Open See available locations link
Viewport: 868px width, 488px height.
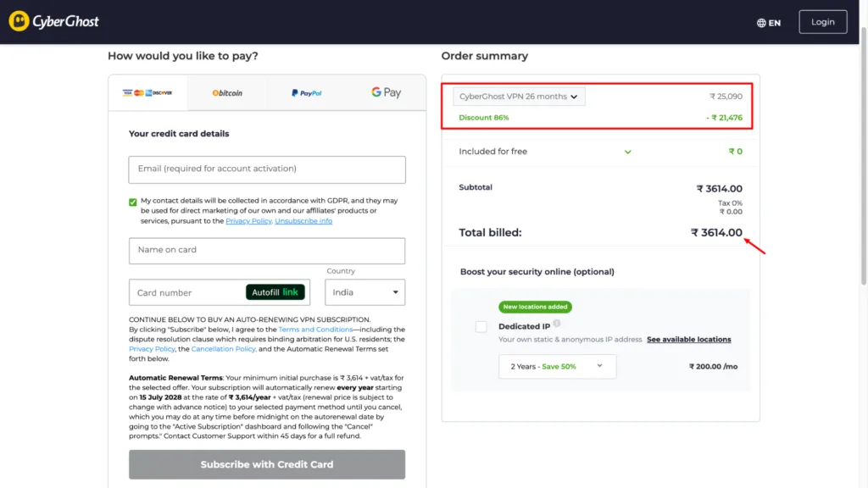(x=688, y=339)
